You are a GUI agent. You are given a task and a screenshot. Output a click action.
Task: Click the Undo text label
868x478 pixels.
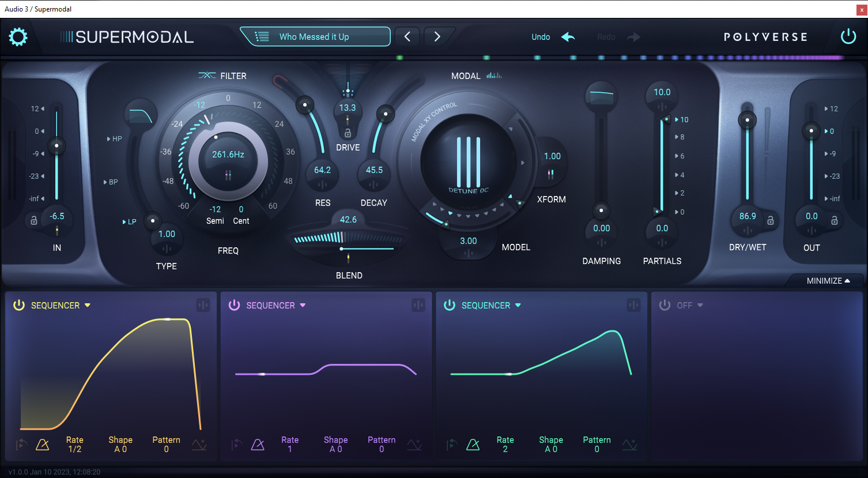tap(541, 37)
